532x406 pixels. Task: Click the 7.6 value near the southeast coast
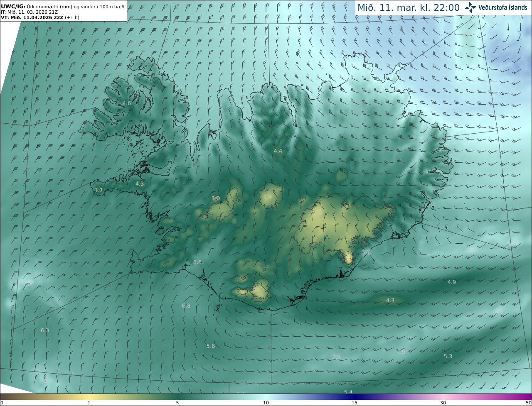point(367,252)
